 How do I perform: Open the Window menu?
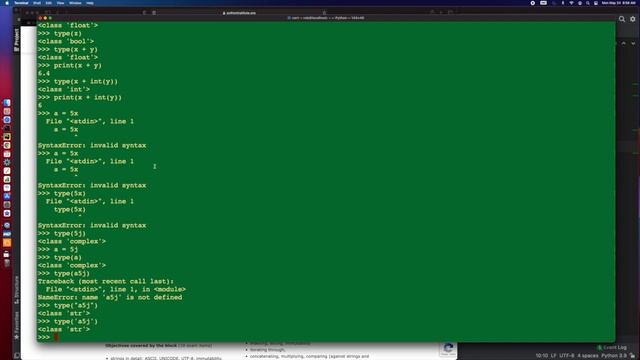click(x=75, y=3)
